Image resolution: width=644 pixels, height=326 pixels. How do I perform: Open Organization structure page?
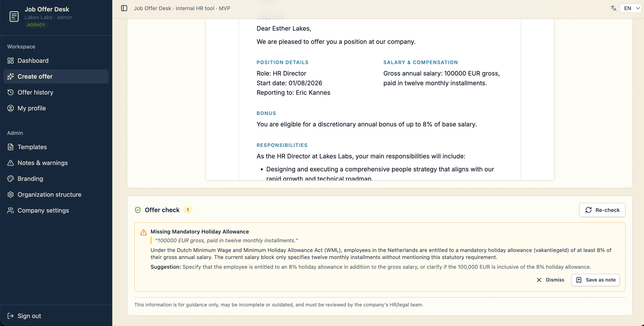[x=56, y=194]
